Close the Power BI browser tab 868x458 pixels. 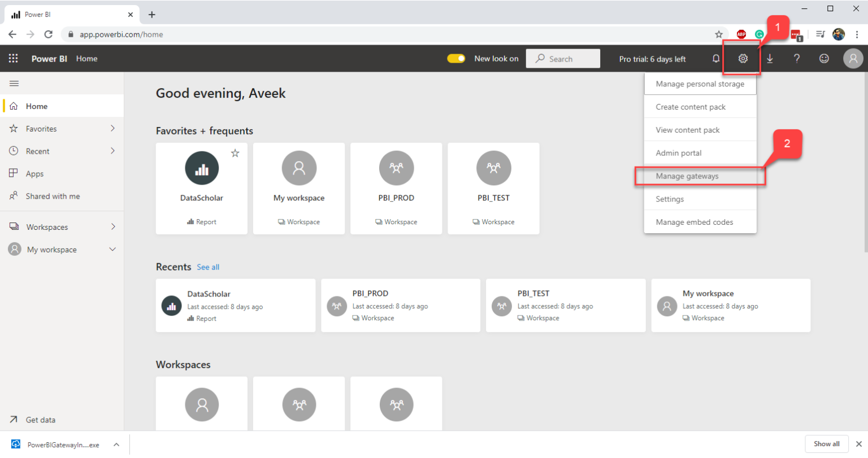click(131, 15)
